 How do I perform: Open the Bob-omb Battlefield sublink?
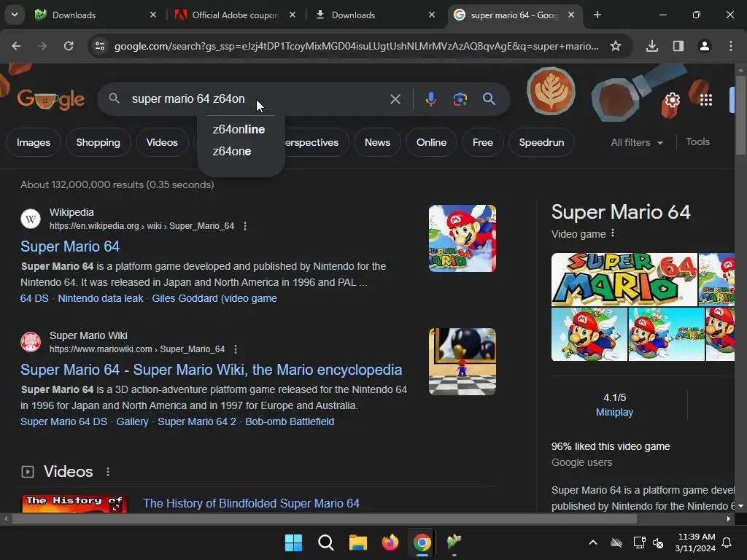click(x=290, y=422)
